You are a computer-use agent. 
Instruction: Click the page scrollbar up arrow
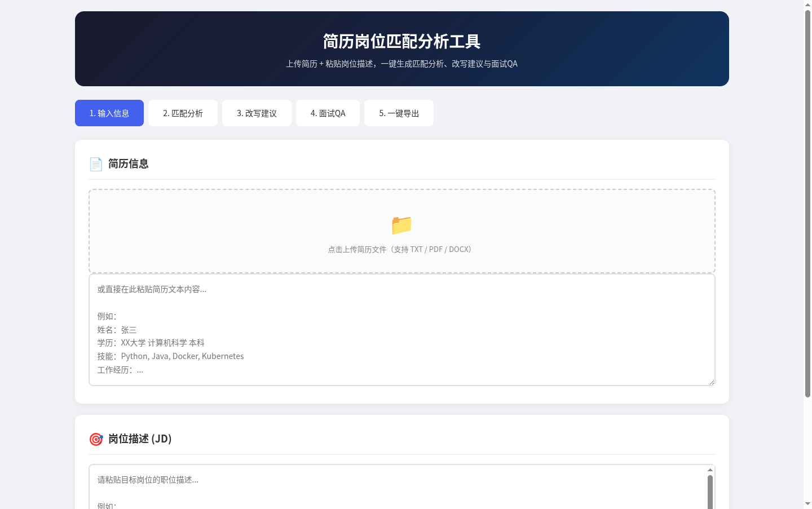pyautogui.click(x=807, y=5)
